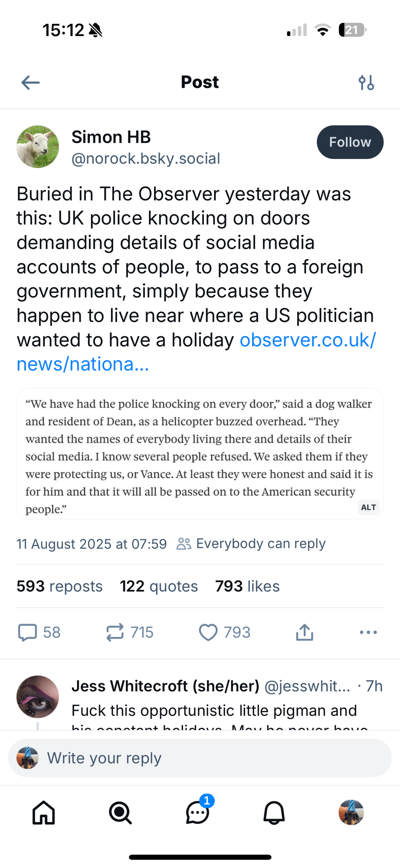Open the Search tab
400x868 pixels.
(120, 812)
